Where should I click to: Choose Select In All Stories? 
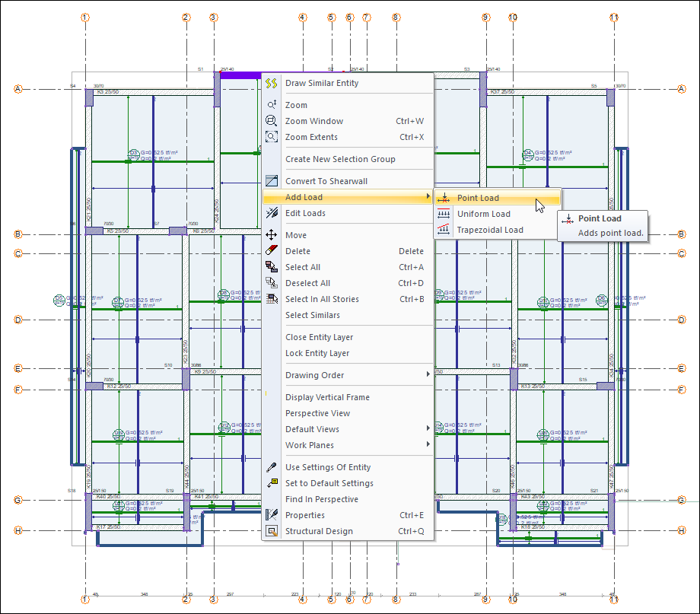coord(322,299)
